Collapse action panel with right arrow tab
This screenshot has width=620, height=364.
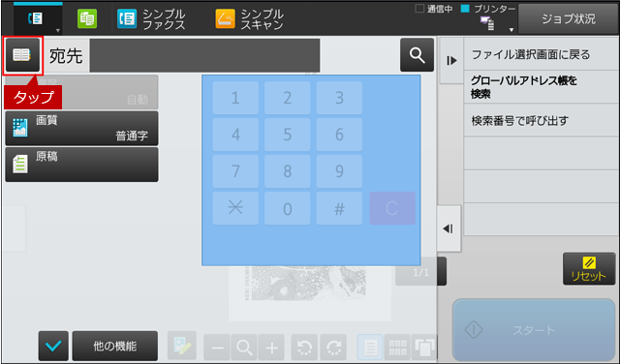451,60
